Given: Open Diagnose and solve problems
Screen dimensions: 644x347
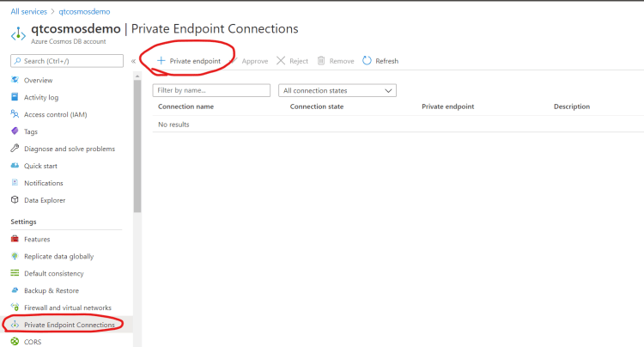Looking at the screenshot, I should (70, 149).
